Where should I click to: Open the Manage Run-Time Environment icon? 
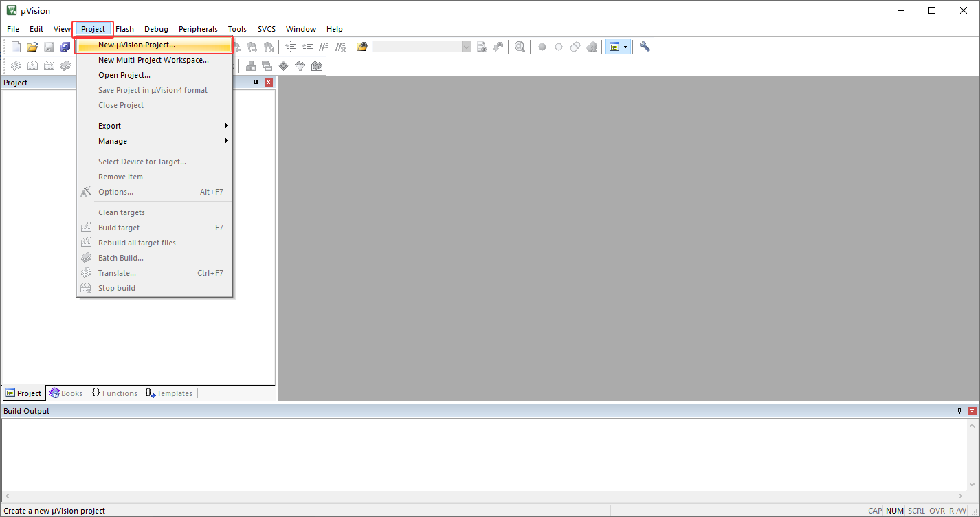tap(283, 66)
